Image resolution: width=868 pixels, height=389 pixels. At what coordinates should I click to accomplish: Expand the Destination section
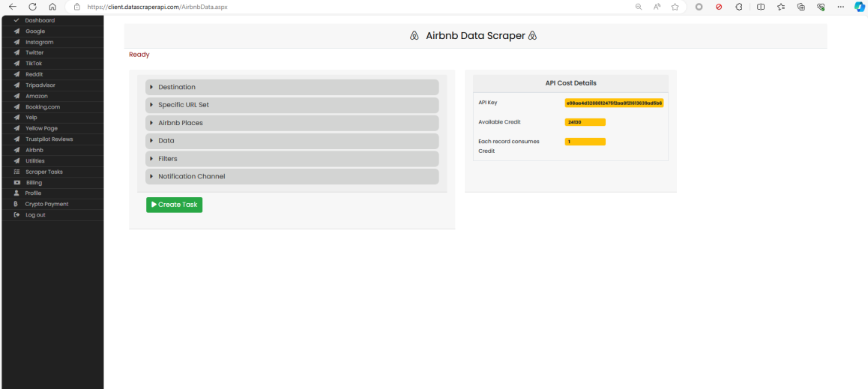pyautogui.click(x=292, y=88)
